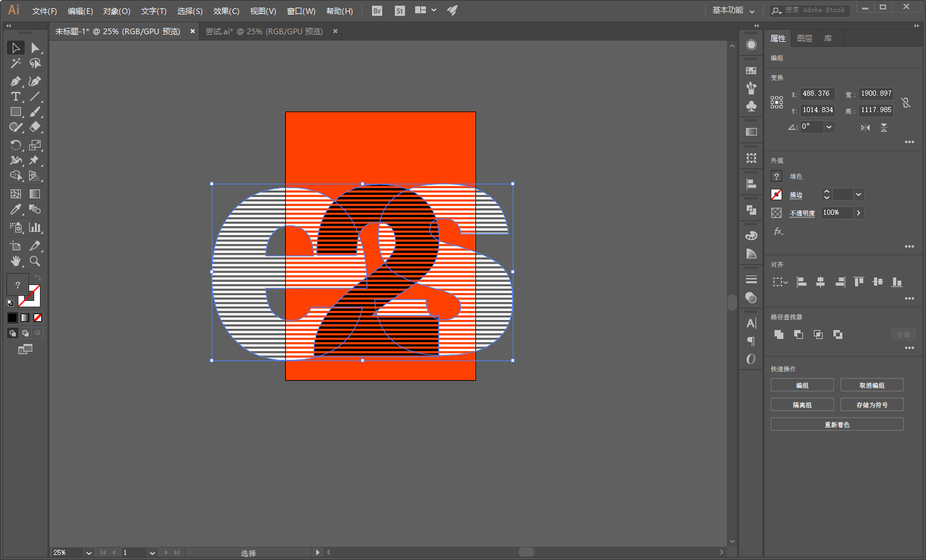
Task: Toggle constrain width and height proportions
Action: point(906,102)
